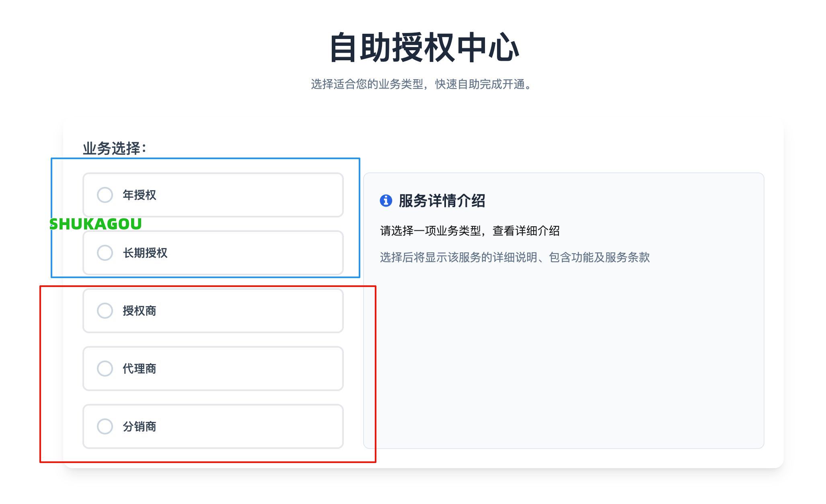826x504 pixels.
Task: Select the 代理商 radio button
Action: click(105, 369)
